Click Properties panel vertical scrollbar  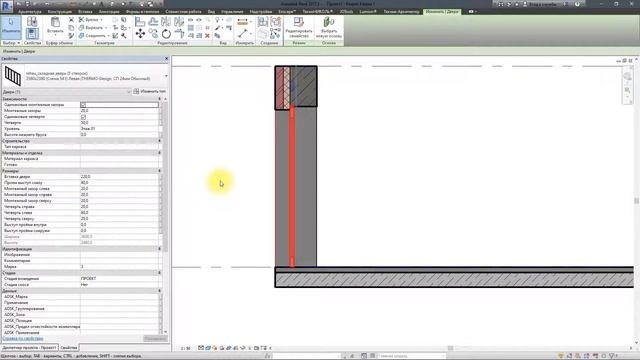tap(165, 176)
